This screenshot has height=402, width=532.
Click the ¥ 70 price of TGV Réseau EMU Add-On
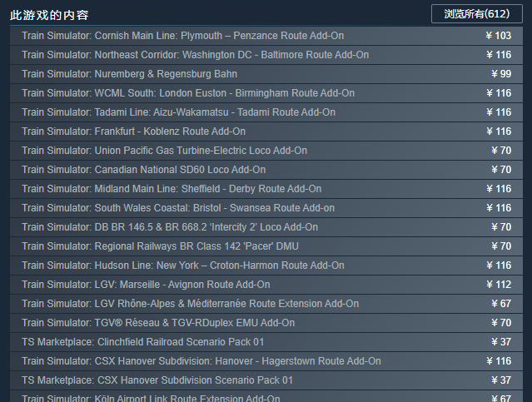(501, 323)
